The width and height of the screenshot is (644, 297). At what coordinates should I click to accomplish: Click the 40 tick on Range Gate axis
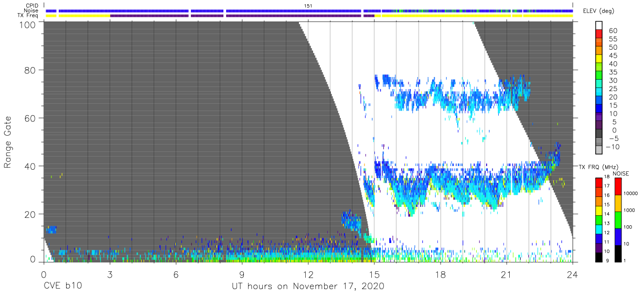30,166
